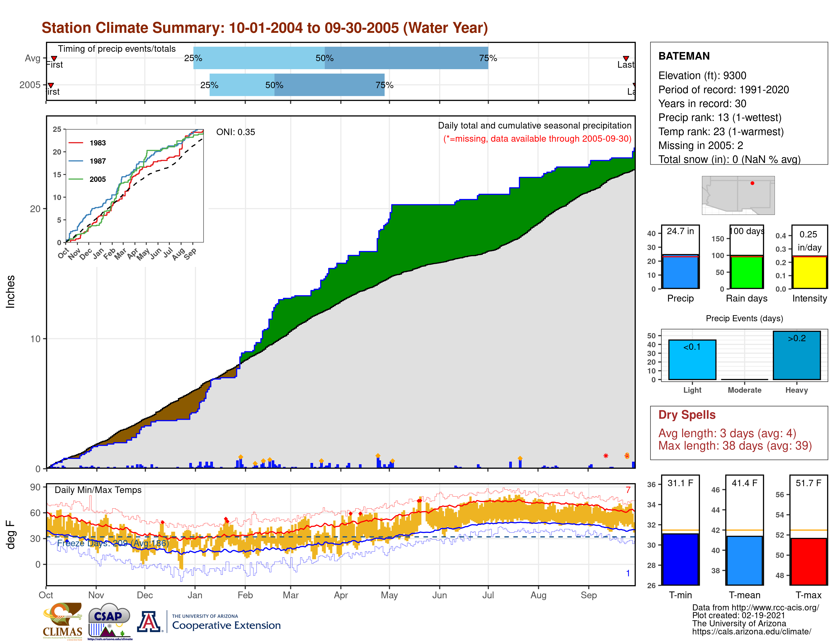Click the '24.7 in' precip value
The image size is (834, 644).
coord(681,231)
